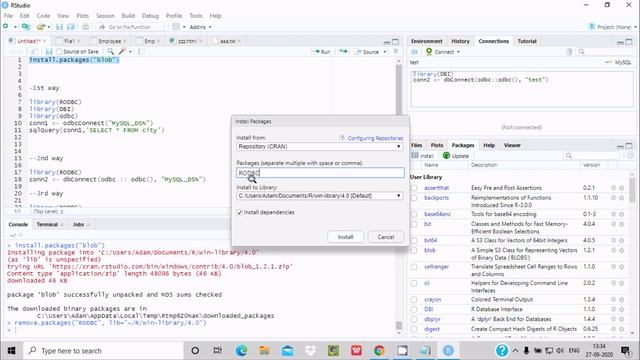Click Cancel in Install Packages dialog

[386, 237]
